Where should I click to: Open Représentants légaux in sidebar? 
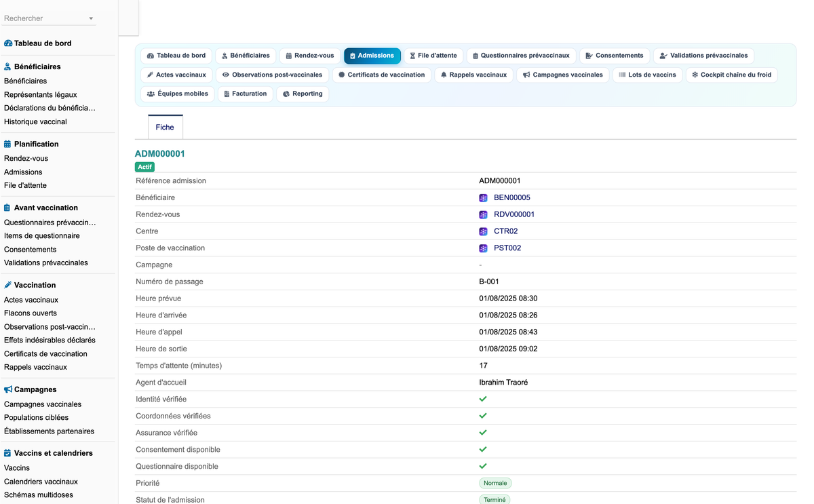tap(41, 95)
